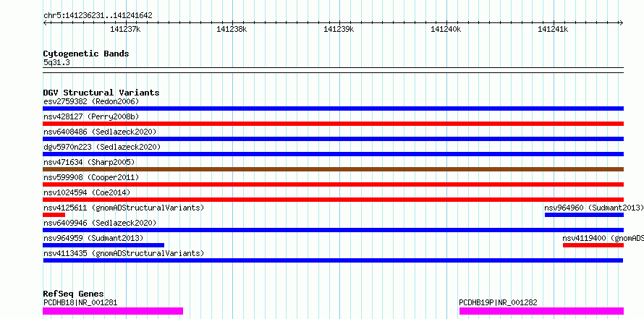The width and height of the screenshot is (644, 319).
Task: Select the blue bar under nsv964960
Action: (x=585, y=215)
